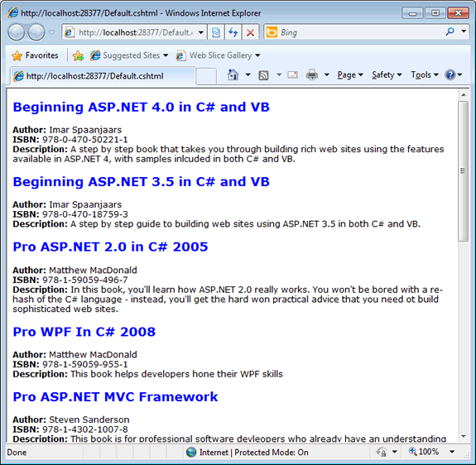Click the Internet zone globe icon
The width and height of the screenshot is (476, 465).
191,453
